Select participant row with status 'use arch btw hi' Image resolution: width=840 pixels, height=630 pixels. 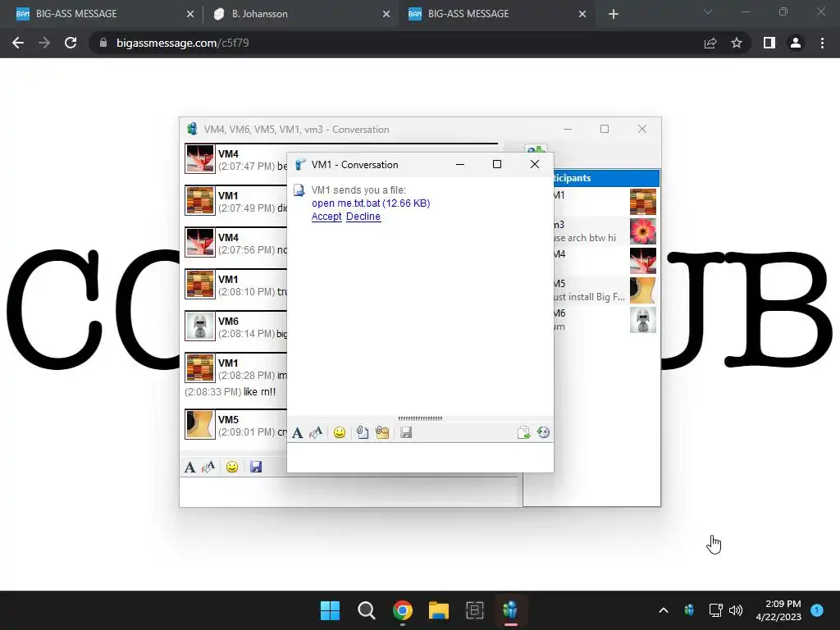click(x=606, y=231)
